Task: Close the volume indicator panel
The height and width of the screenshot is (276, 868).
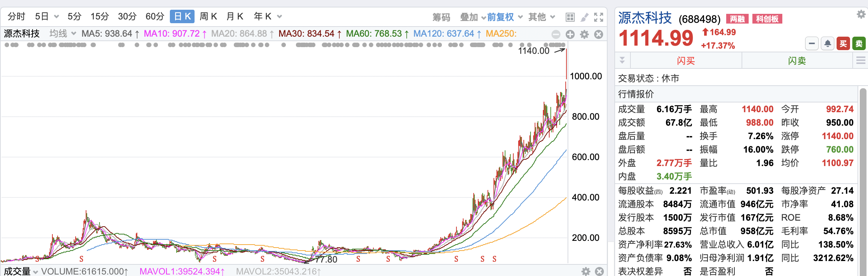Action: [599, 271]
